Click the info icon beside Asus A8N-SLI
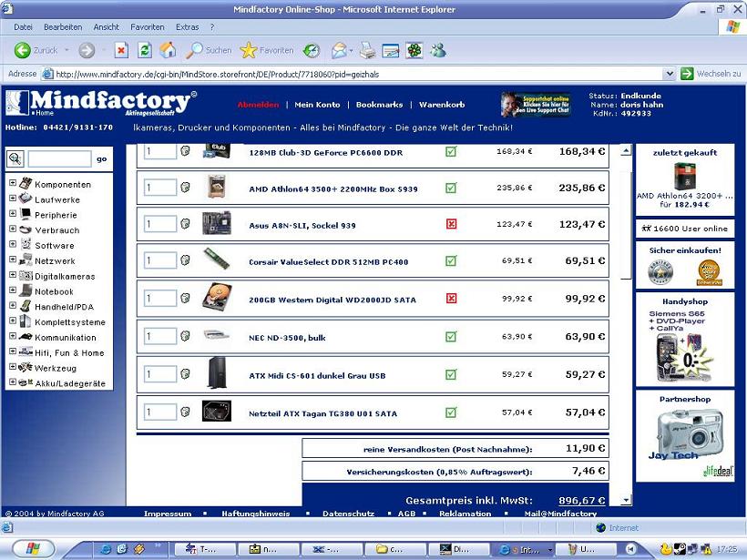747x560 pixels. [185, 223]
